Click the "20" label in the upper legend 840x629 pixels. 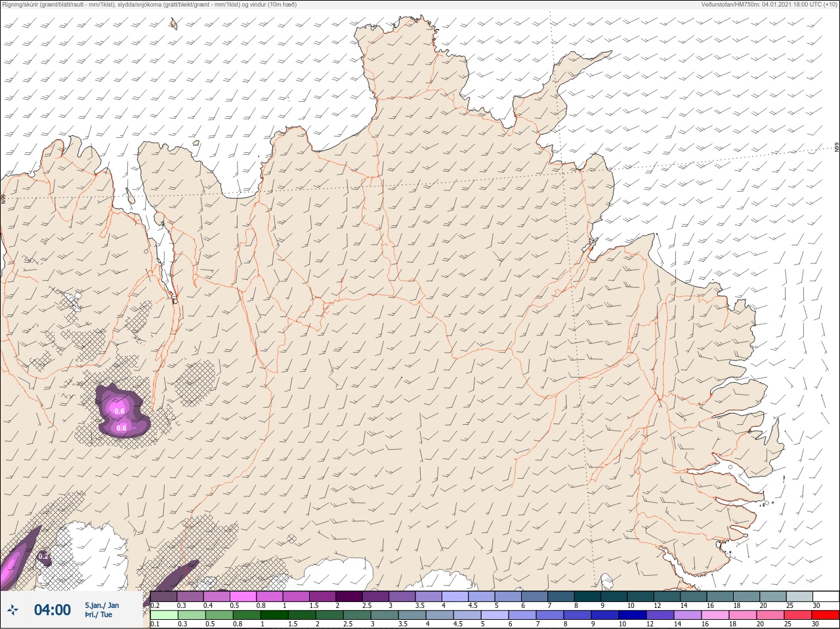pyautogui.click(x=763, y=605)
